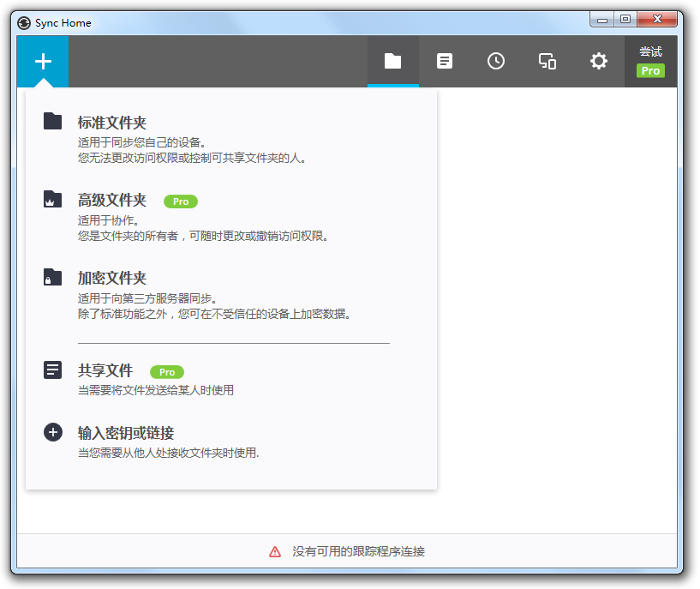This screenshot has width=700, height=589.
Task: Click the 尝试 Pro upgrade button
Action: coord(650,61)
